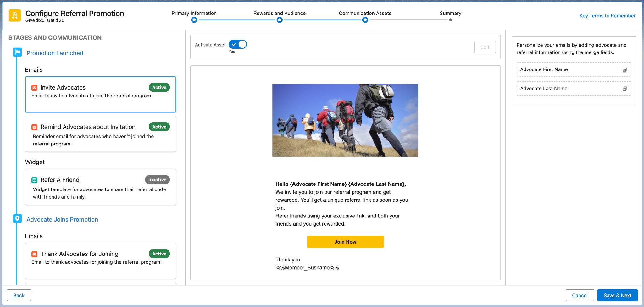This screenshot has width=644, height=307.
Task: Click the Advocate Joins Promotion stage heading
Action: pyautogui.click(x=62, y=219)
